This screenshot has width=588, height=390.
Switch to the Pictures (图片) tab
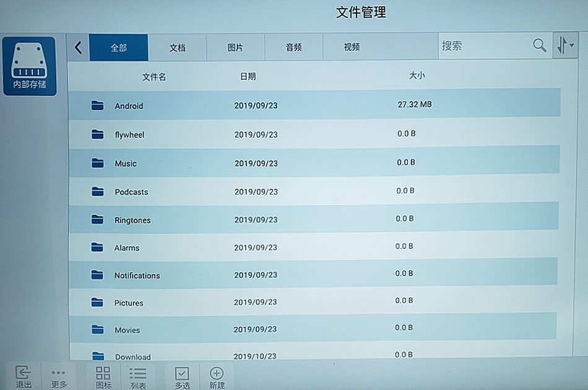click(x=235, y=48)
